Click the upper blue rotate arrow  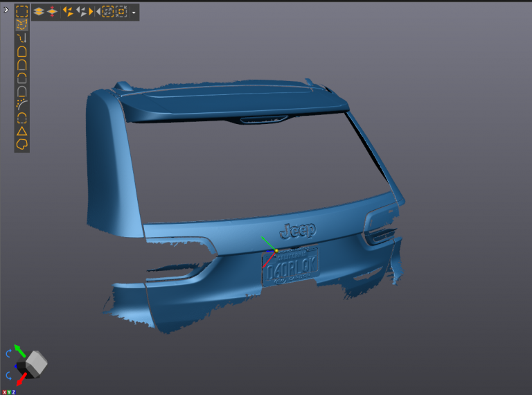point(9,353)
